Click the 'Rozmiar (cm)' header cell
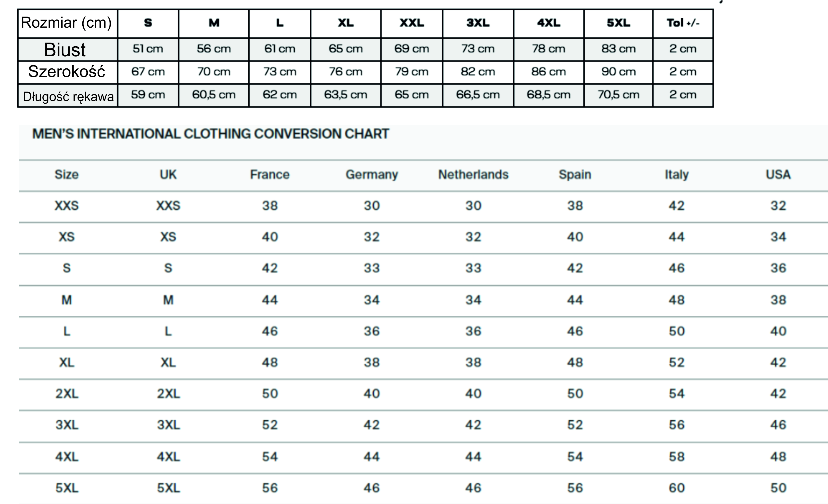This screenshot has height=504, width=828. 66,23
